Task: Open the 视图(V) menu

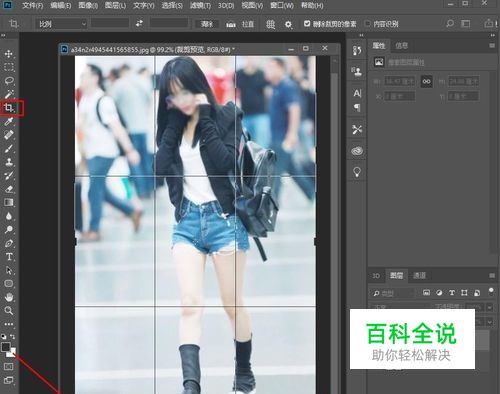Action: (x=252, y=6)
